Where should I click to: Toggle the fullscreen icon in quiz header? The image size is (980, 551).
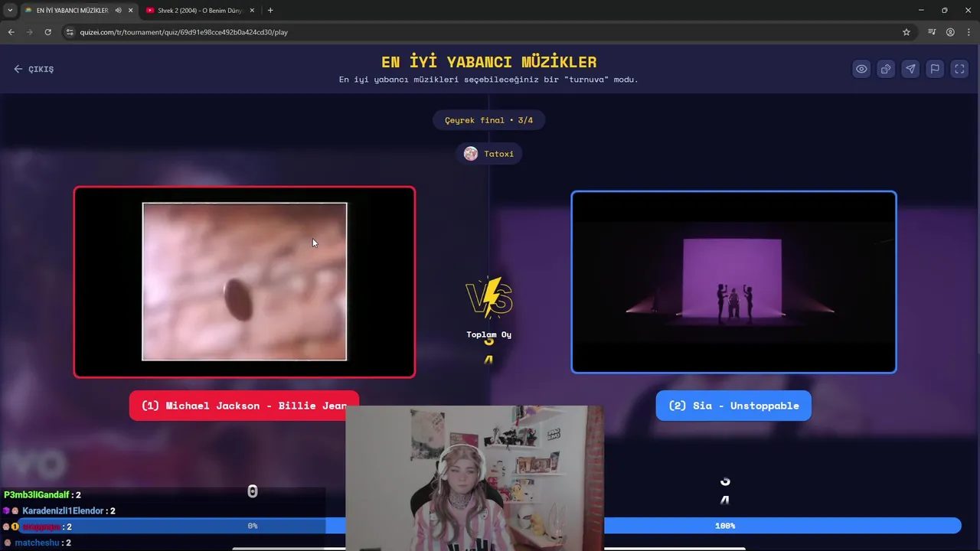(959, 69)
